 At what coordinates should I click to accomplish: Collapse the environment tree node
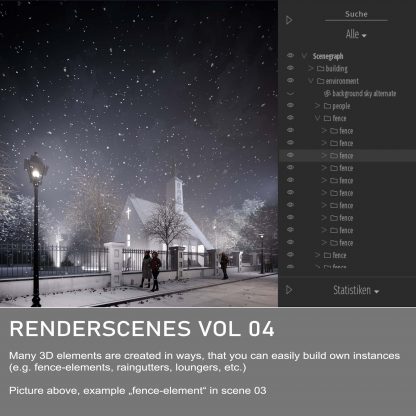pos(311,81)
